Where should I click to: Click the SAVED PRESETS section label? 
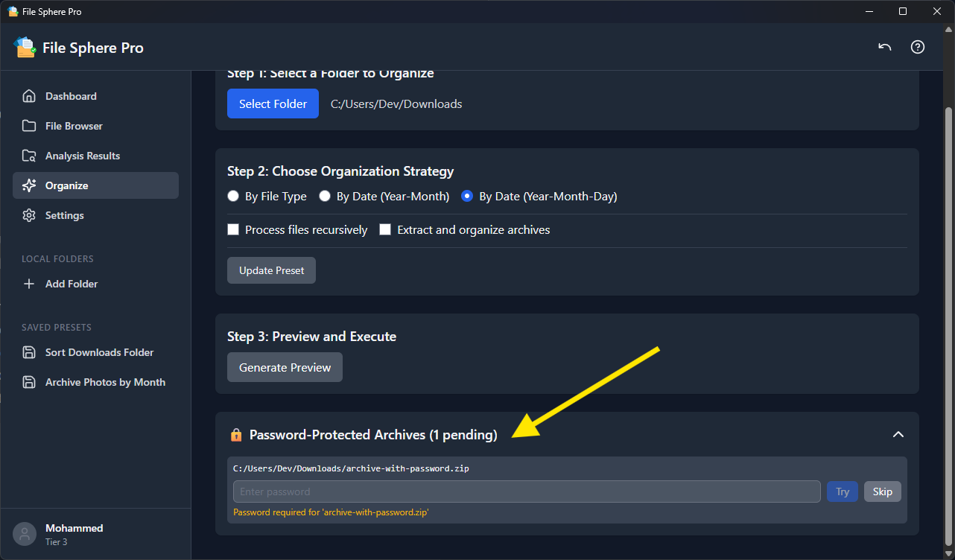57,327
